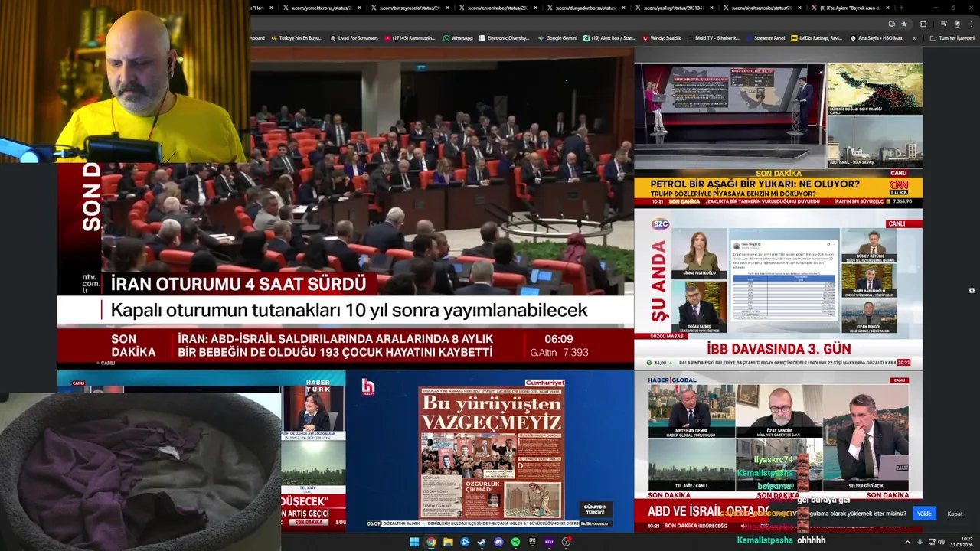Open the media controls icon in the toolbar
980x551 pixels.
pyautogui.click(x=944, y=24)
